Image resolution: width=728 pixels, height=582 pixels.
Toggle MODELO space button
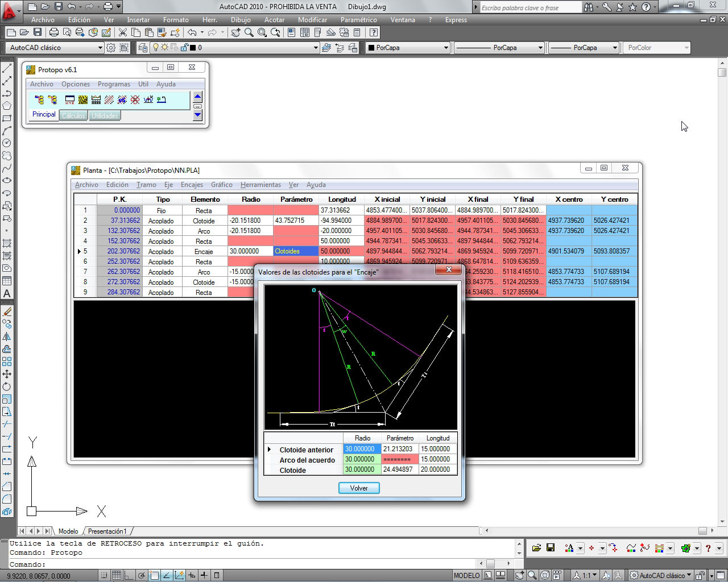click(466, 575)
